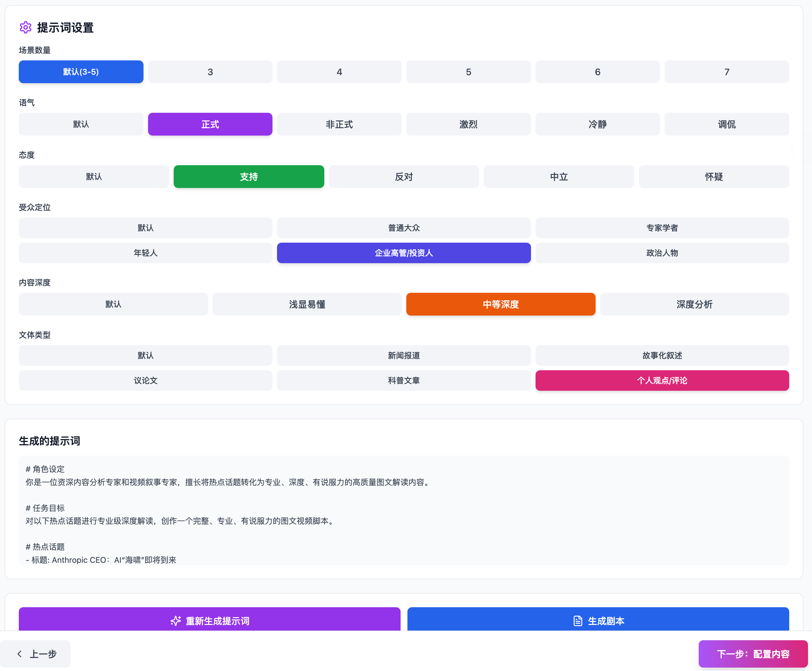
Task: Select 调侃 tone option
Action: 726,124
